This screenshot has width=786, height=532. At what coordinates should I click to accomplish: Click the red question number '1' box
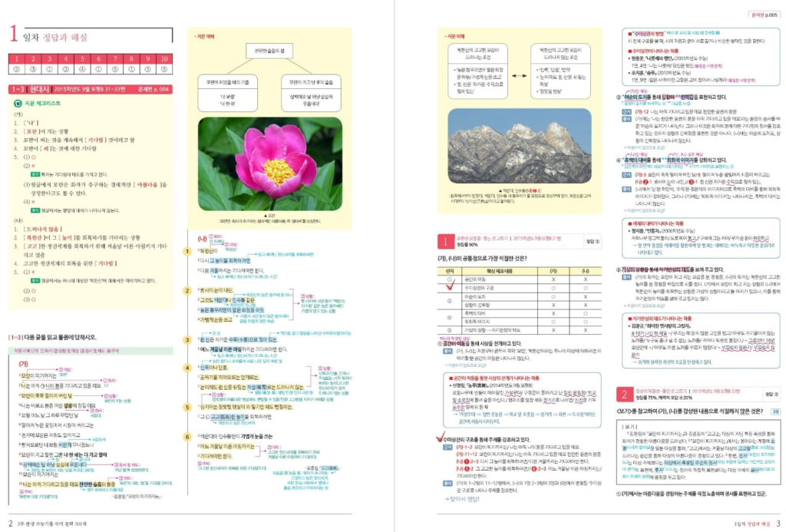tap(445, 241)
